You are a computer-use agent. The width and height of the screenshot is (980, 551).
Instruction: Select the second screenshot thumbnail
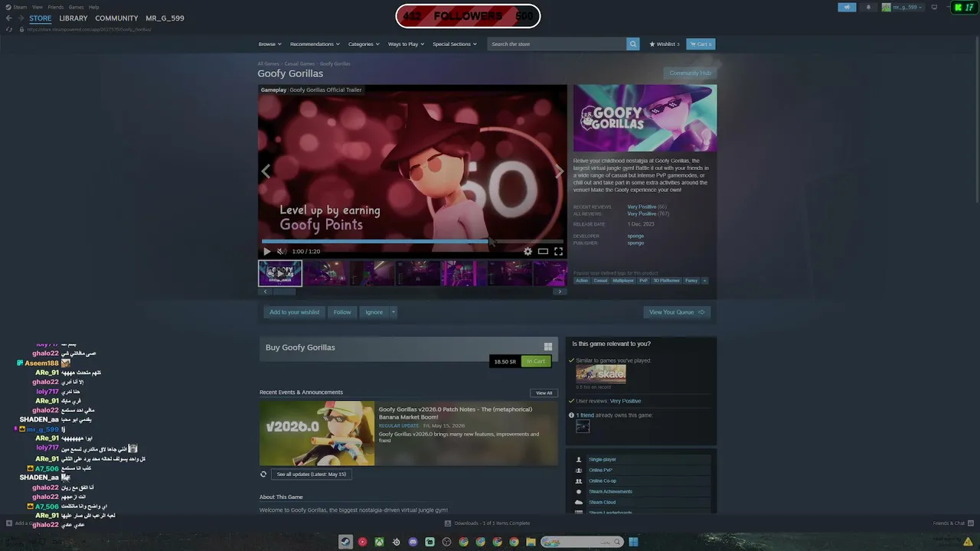point(326,273)
